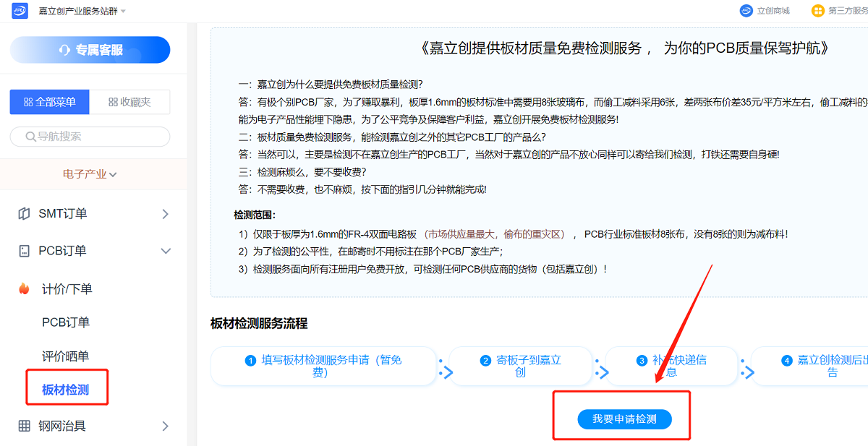Click the line 三：检测麻烦么，要不要收费?
This screenshot has height=446, width=868.
(x=302, y=172)
